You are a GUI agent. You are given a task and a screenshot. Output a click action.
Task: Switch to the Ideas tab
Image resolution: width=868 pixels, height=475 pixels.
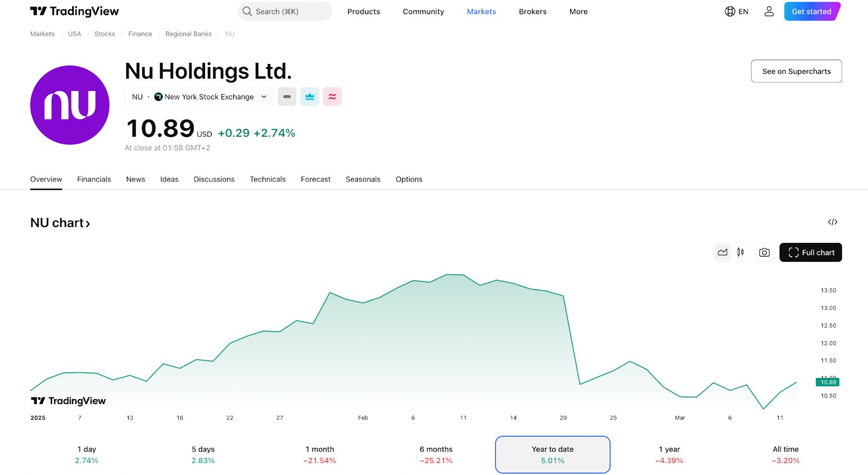coord(169,179)
